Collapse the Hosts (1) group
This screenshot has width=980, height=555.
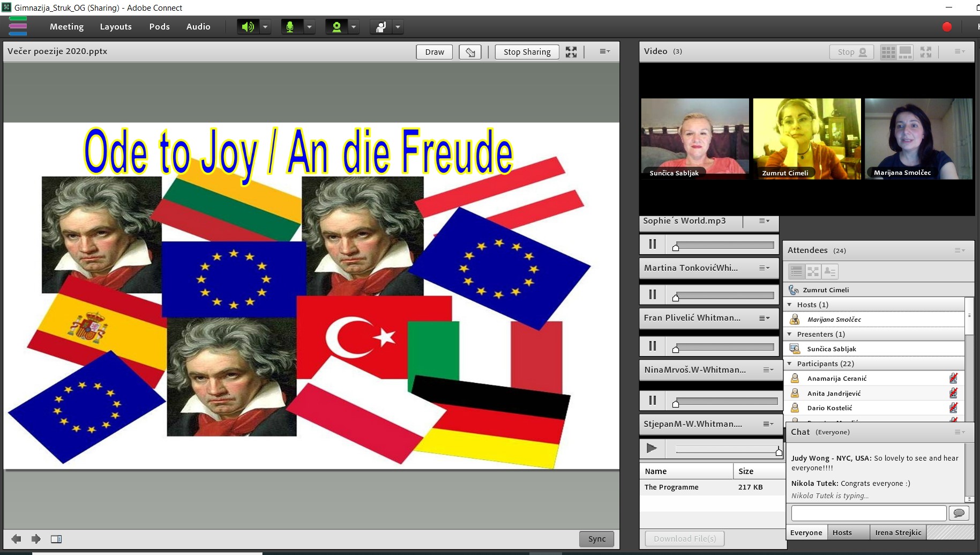tap(789, 305)
